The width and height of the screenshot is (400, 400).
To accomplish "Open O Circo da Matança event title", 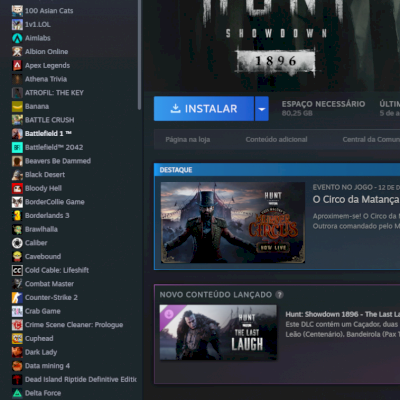I will click(356, 200).
